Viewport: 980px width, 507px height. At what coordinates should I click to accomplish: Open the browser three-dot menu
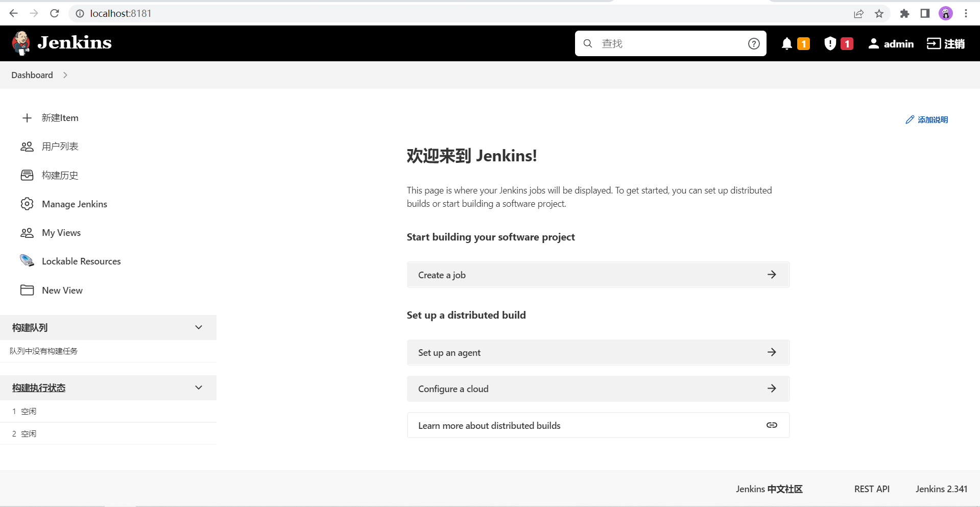966,14
